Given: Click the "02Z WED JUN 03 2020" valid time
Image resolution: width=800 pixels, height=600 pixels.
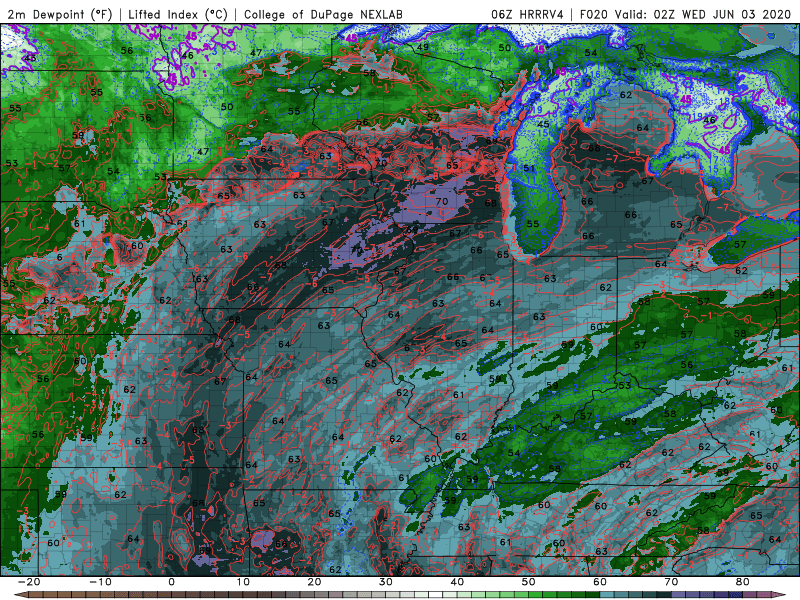Looking at the screenshot, I should coord(722,15).
